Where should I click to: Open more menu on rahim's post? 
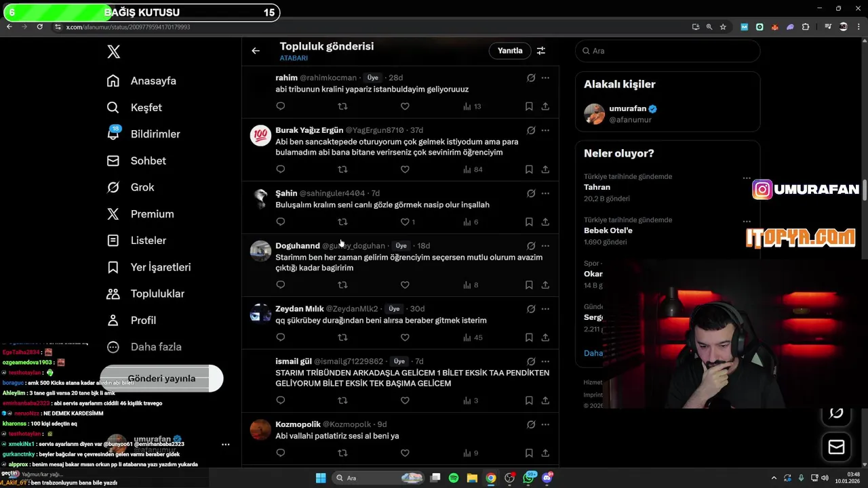click(545, 78)
